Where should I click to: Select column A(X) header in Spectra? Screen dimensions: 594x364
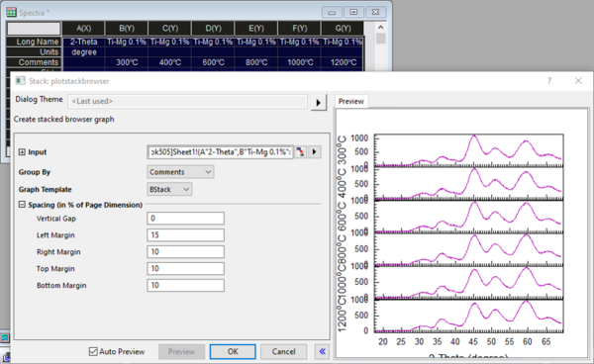coord(84,29)
